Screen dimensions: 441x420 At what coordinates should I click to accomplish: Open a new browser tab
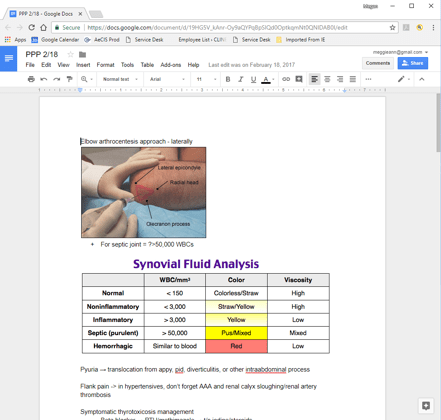pyautogui.click(x=96, y=14)
